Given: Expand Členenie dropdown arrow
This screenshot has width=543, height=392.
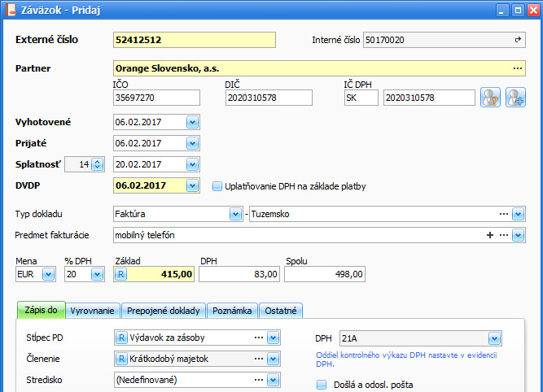Looking at the screenshot, I should pyautogui.click(x=273, y=359).
